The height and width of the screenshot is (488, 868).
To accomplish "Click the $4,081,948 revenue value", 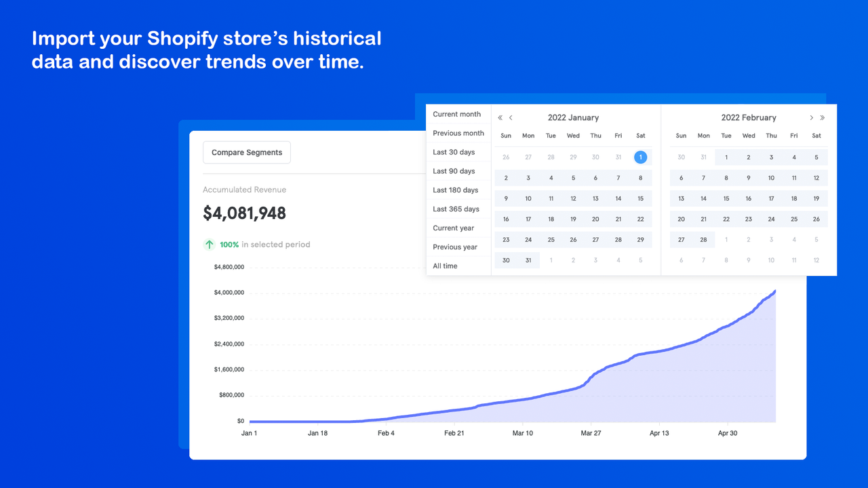I will tap(245, 213).
